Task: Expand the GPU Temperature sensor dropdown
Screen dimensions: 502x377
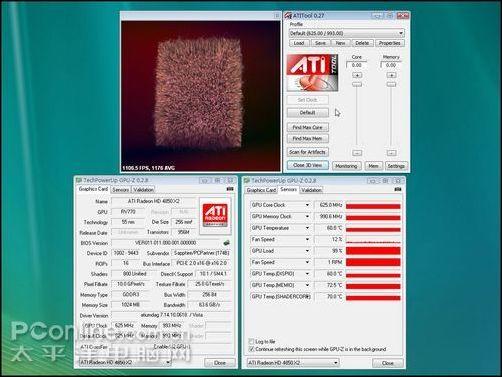Action: click(307, 228)
